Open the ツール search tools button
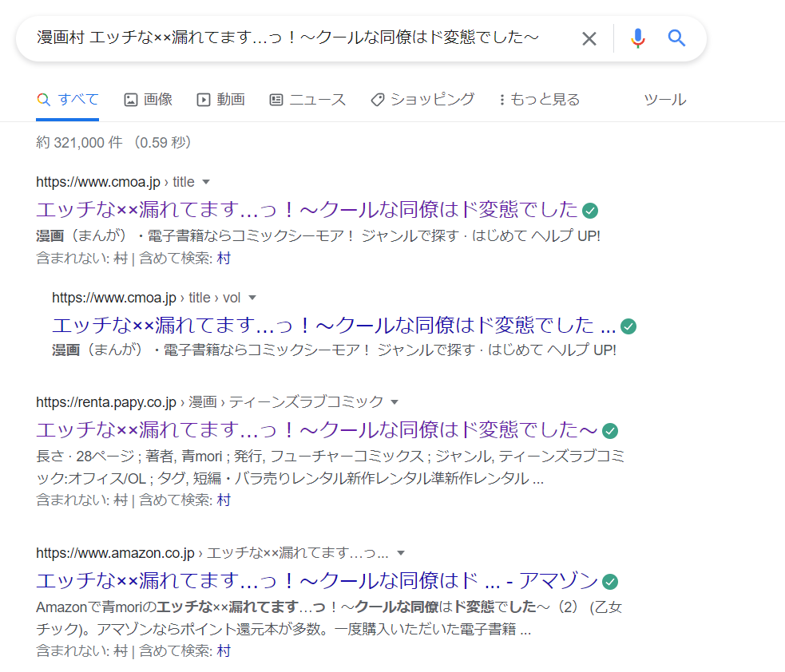 664,100
